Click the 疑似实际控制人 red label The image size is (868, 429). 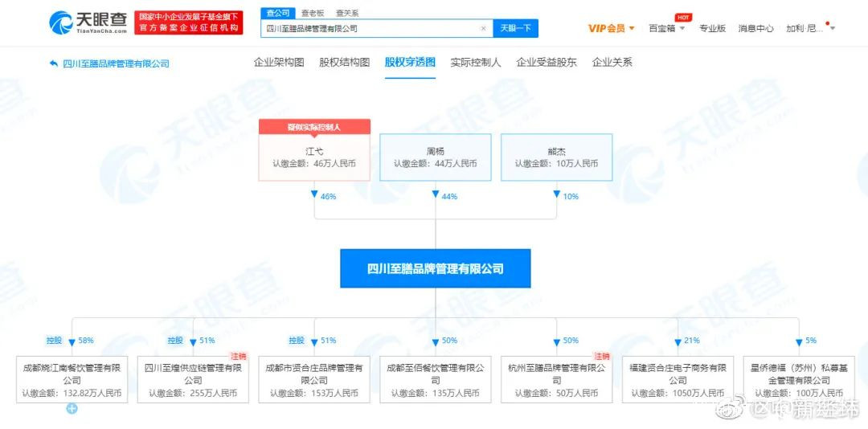(314, 127)
